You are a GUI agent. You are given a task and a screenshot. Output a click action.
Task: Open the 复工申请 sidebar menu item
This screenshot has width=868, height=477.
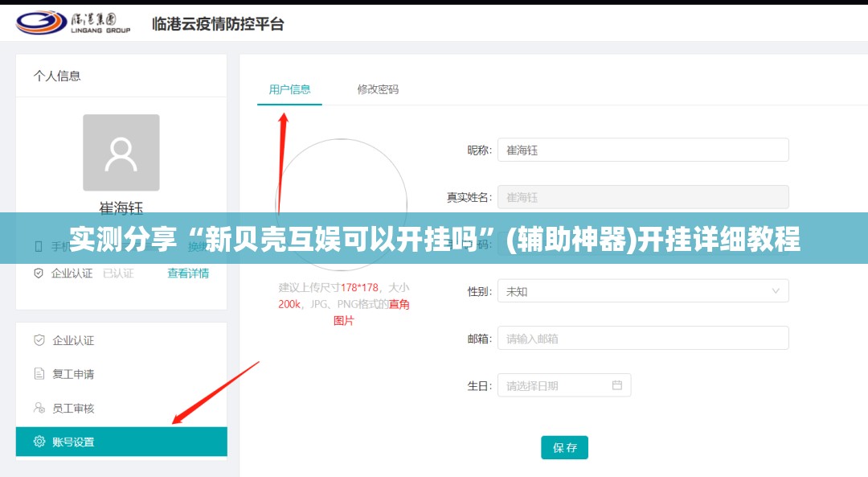[121, 374]
